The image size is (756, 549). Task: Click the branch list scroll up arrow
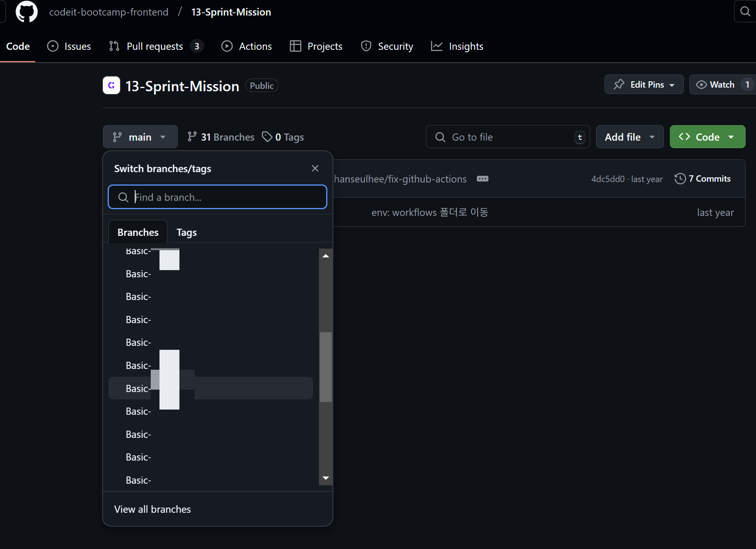coord(326,256)
